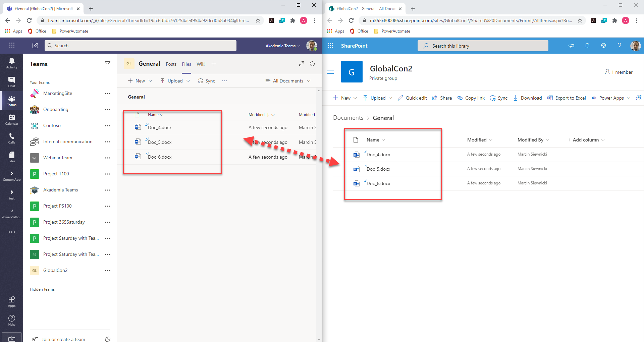Show more apps ellipsis in Teams sidebar
Image resolution: width=644 pixels, height=342 pixels.
[x=12, y=232]
